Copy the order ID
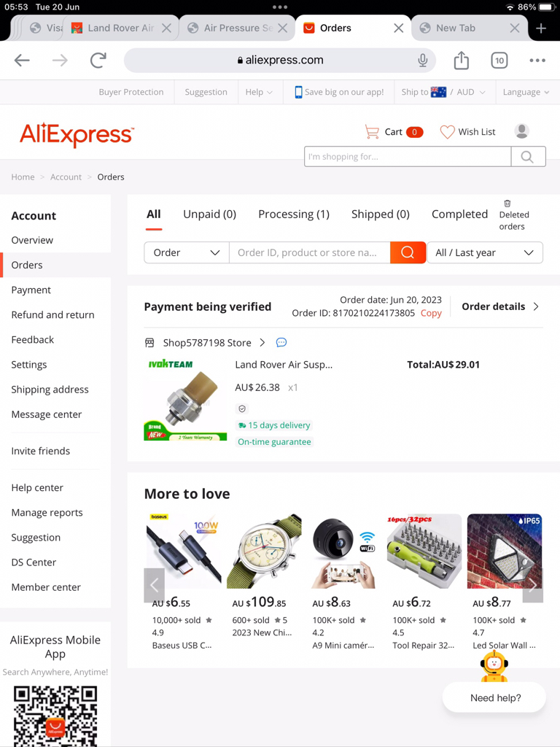The image size is (560, 747). pos(431,313)
